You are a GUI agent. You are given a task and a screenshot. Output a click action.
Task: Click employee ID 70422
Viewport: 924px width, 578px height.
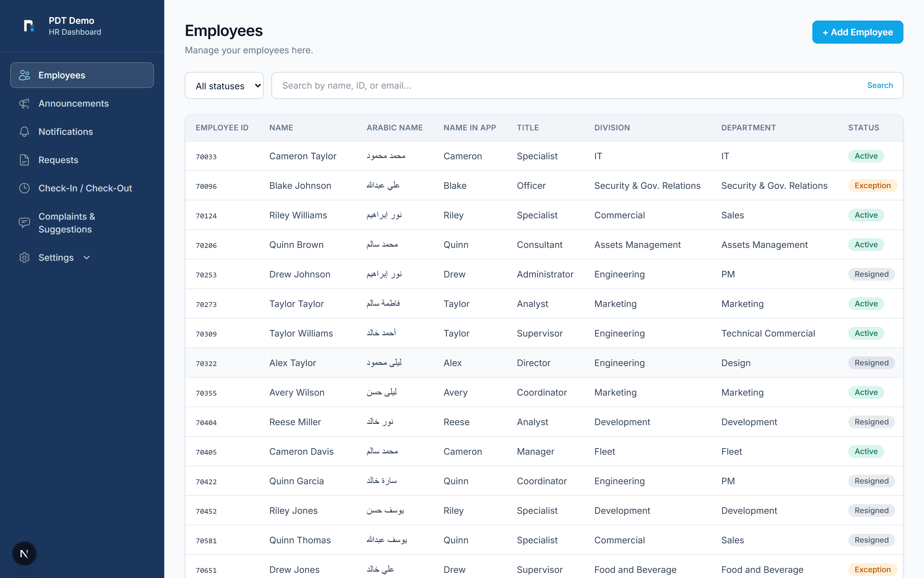pos(206,482)
